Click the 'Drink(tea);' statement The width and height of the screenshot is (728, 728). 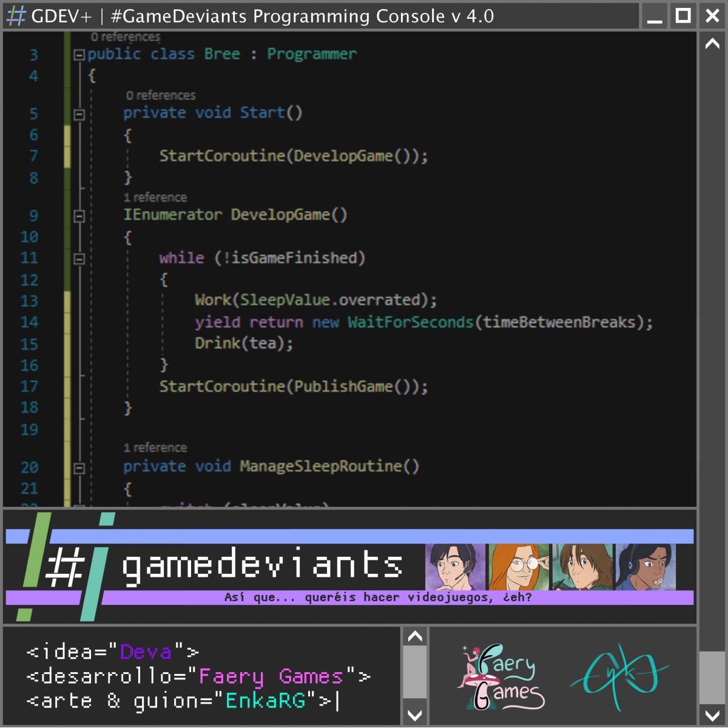pyautogui.click(x=244, y=343)
